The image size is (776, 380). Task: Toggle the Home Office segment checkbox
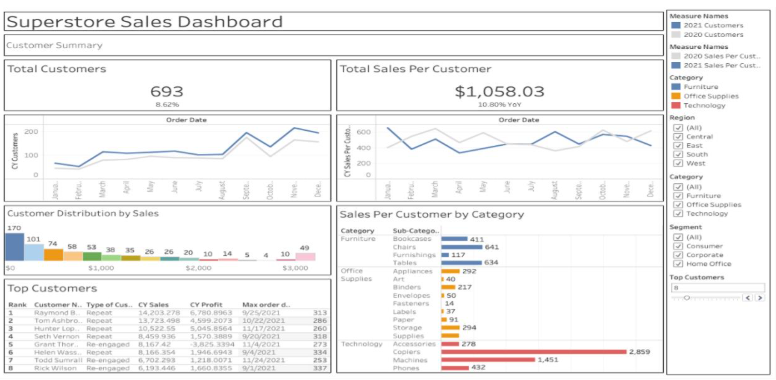[678, 264]
